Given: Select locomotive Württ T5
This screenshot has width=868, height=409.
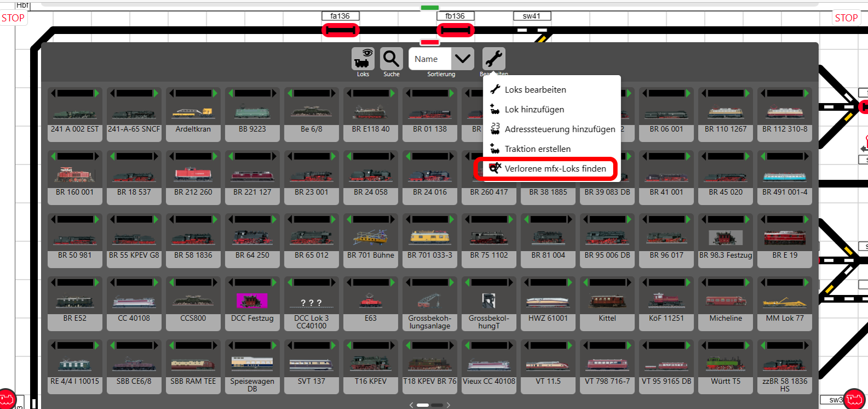Looking at the screenshot, I should point(726,367).
